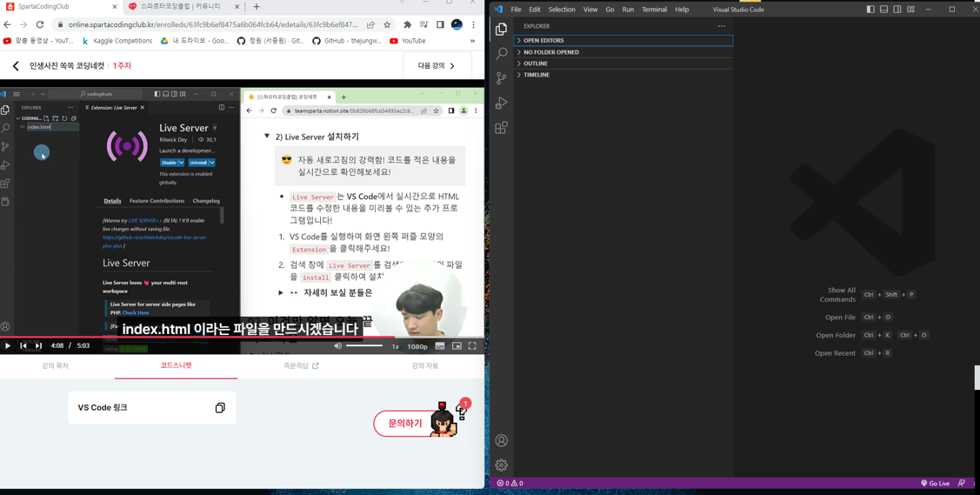Expand the TIMELINE section
The image size is (980, 495).
[623, 74]
